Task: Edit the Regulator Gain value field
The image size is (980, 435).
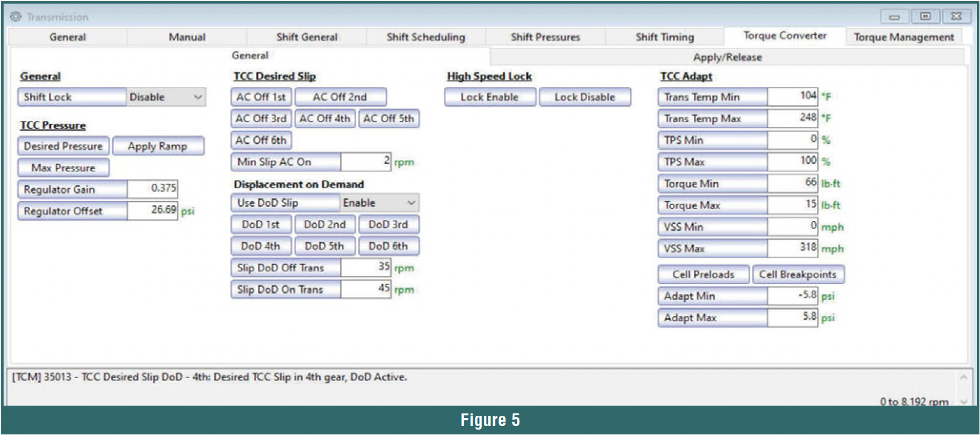Action: point(152,189)
